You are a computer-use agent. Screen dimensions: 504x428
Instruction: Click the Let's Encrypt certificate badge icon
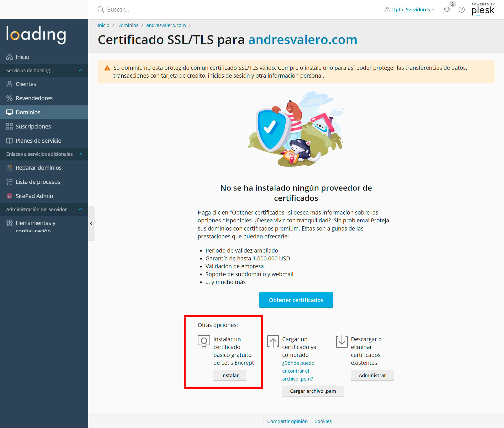tap(204, 341)
